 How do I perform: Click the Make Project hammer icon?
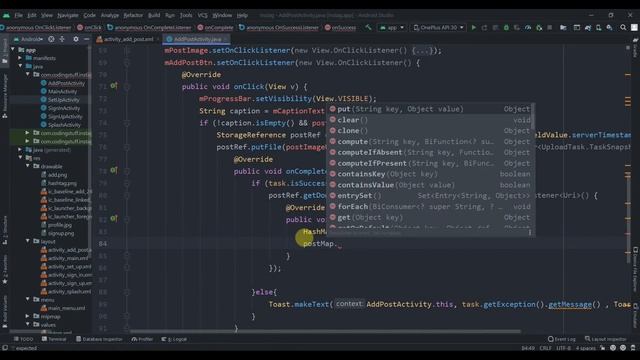tap(368, 27)
